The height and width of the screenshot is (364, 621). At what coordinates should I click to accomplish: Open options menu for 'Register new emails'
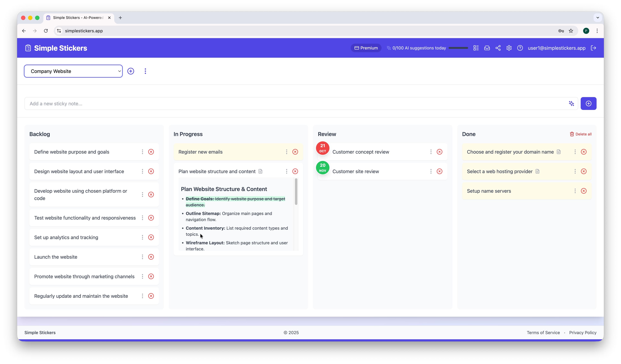pyautogui.click(x=286, y=152)
